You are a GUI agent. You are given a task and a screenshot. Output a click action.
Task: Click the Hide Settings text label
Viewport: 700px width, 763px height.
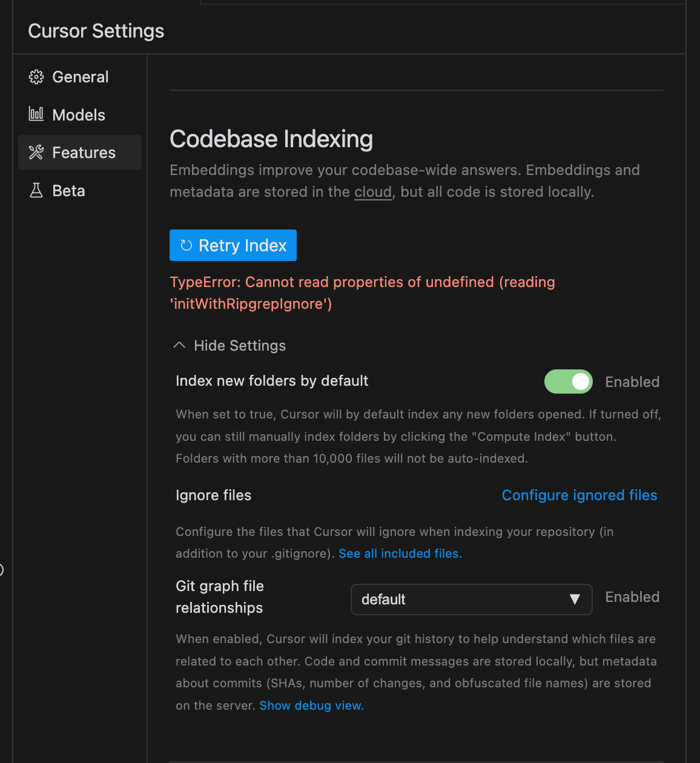[240, 346]
